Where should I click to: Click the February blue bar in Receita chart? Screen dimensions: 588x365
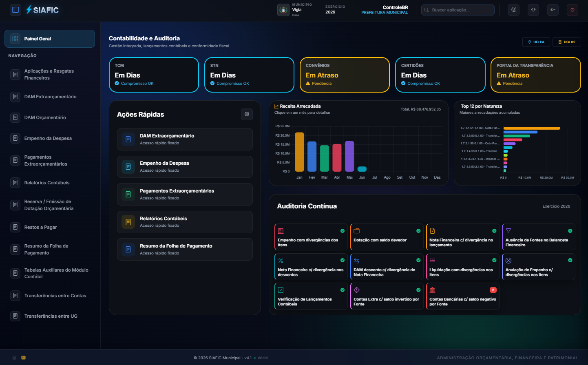click(x=312, y=157)
